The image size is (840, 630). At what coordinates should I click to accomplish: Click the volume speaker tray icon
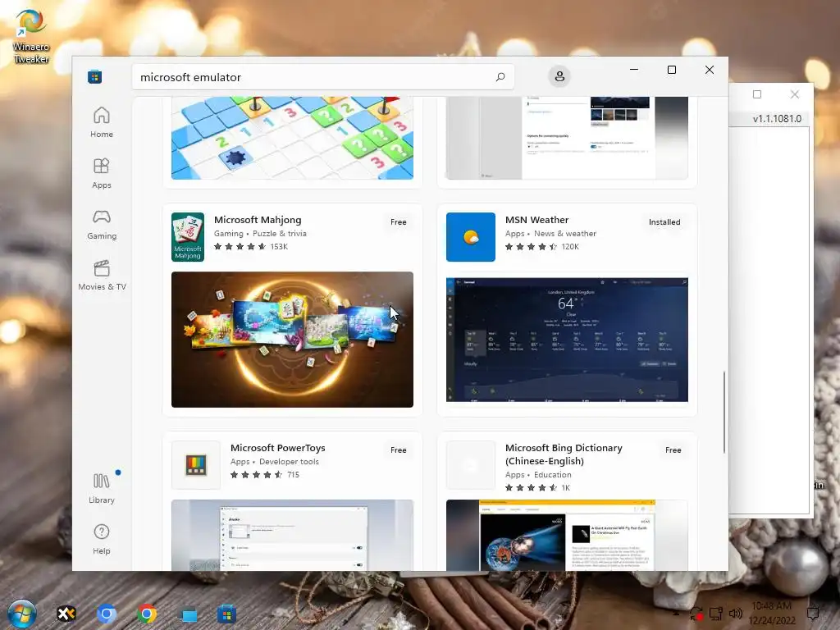[736, 614]
